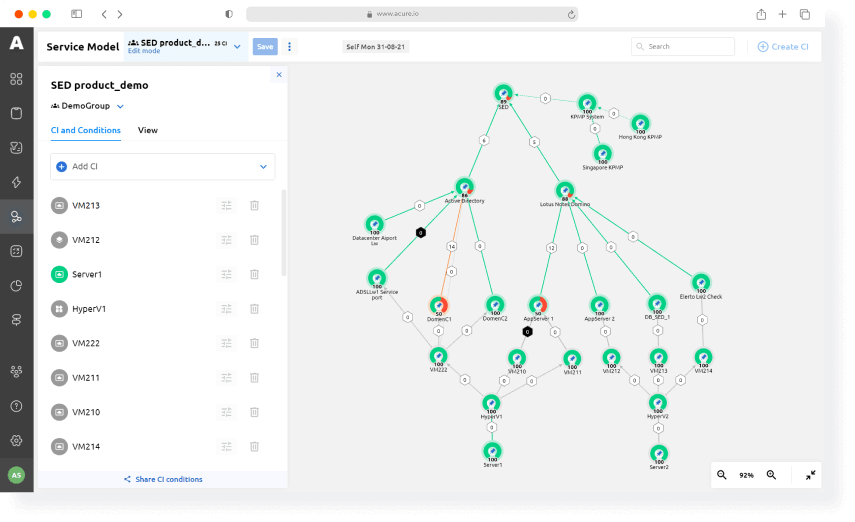
Task: Select VM222 in the CI list
Action: [86, 343]
